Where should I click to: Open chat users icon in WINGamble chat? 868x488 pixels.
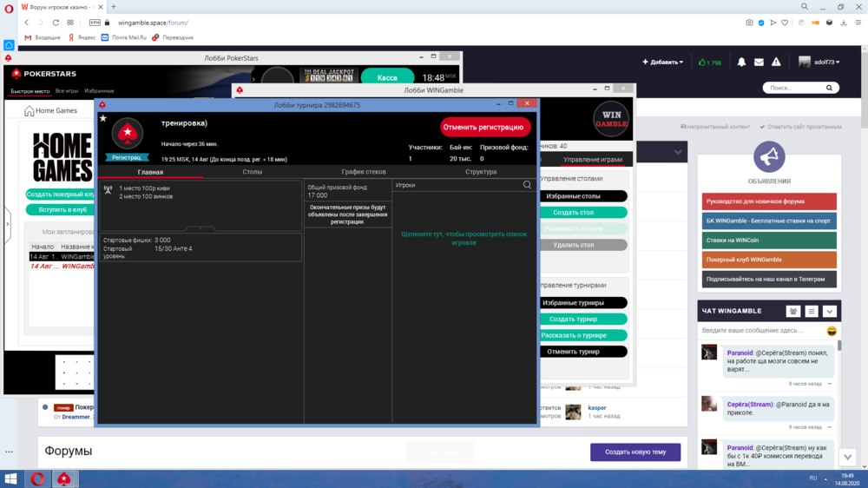[x=793, y=312]
